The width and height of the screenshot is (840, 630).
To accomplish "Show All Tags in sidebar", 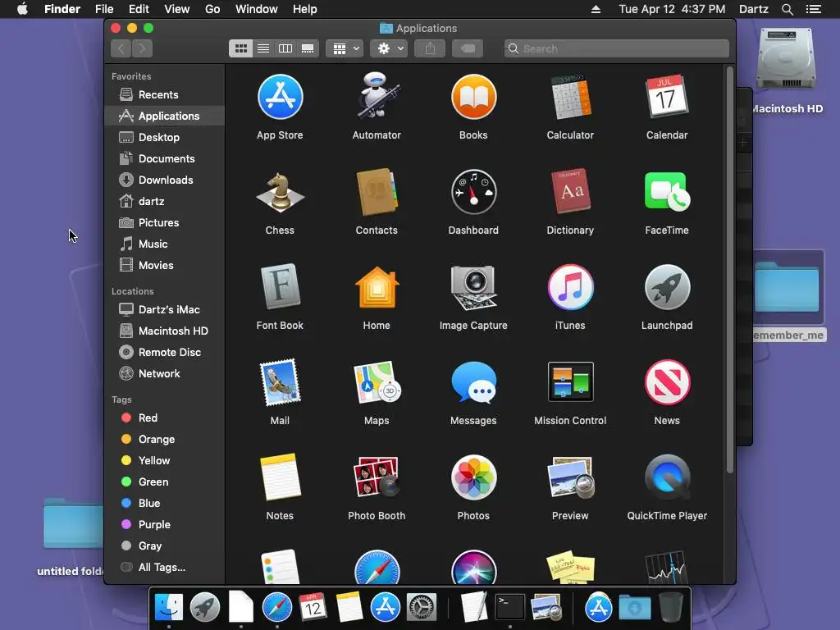I will [164, 568].
